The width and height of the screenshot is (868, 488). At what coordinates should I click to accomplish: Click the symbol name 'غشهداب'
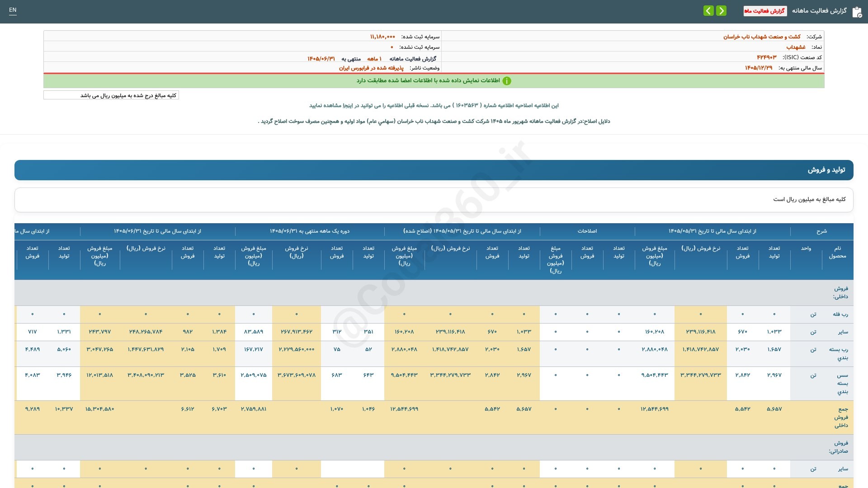point(796,47)
